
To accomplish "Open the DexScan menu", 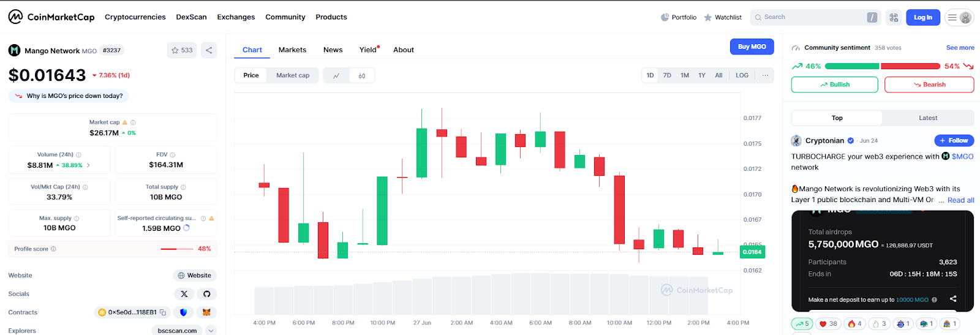I will pyautogui.click(x=191, y=17).
